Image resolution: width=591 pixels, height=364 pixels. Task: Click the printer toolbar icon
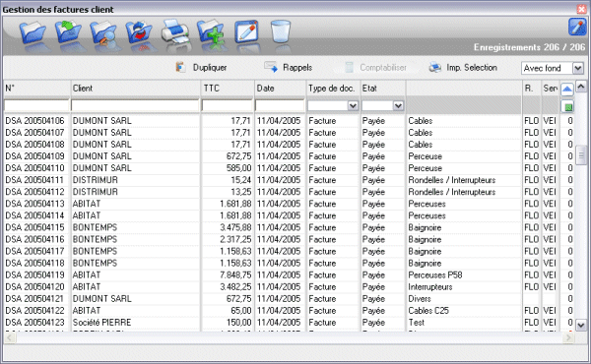(175, 31)
